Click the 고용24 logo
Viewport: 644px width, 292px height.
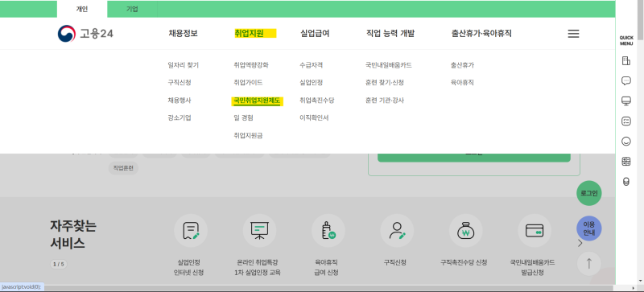tap(85, 34)
